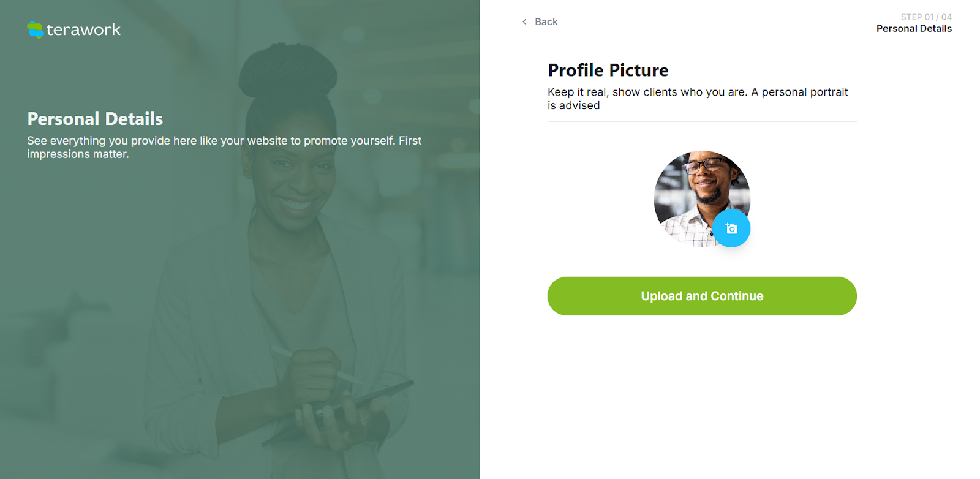Click the large Personal Details heading on the left panel
The image size is (980, 479).
pos(95,119)
